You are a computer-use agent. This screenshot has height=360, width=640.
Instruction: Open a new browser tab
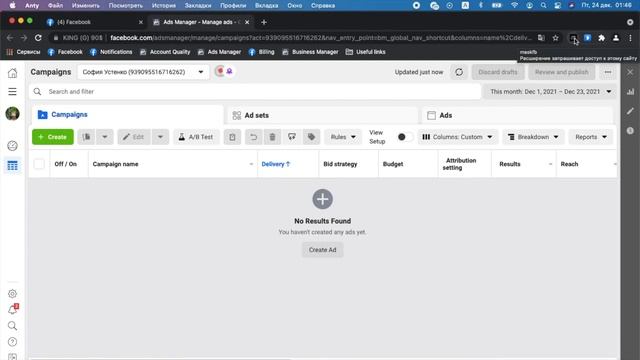[x=264, y=22]
